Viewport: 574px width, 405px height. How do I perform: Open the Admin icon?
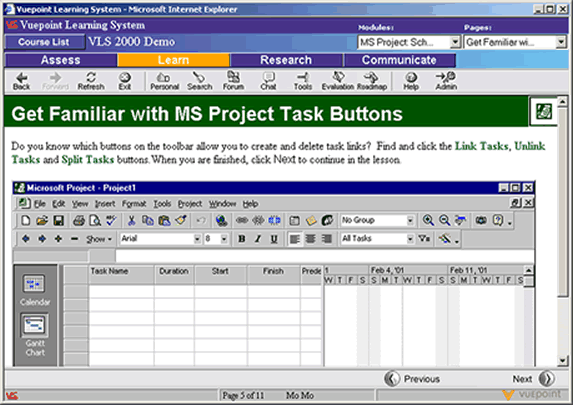pyautogui.click(x=446, y=81)
